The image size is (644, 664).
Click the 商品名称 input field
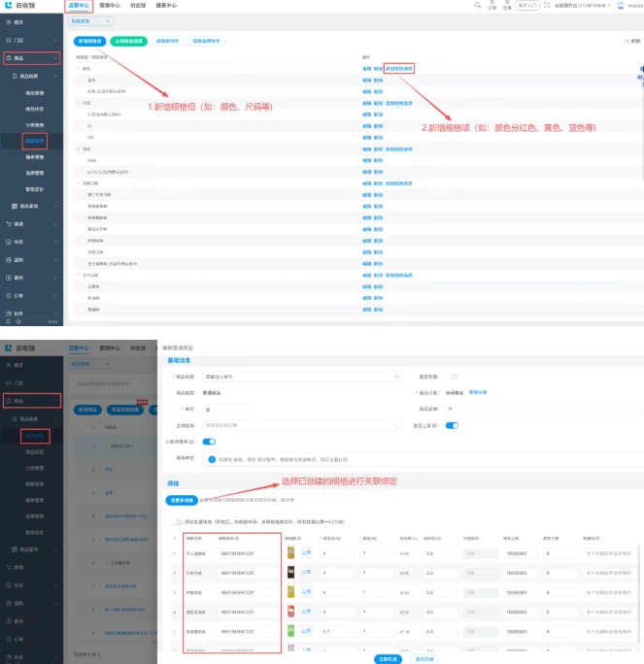coord(302,377)
